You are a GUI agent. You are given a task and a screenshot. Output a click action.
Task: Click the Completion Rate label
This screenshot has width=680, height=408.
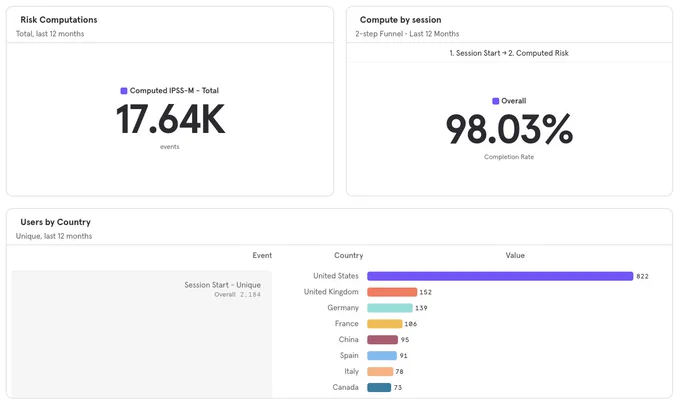(x=509, y=157)
